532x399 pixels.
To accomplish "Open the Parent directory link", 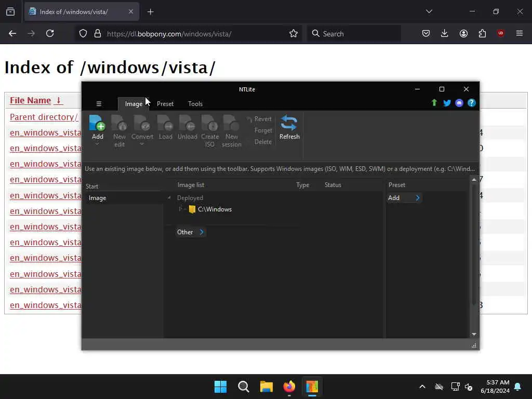I will pos(44,117).
